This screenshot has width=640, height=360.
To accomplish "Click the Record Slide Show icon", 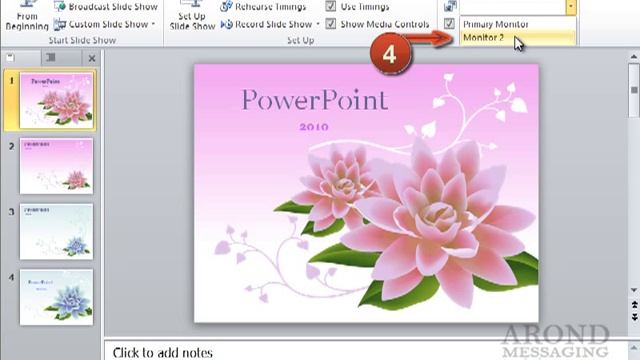I will [x=227, y=24].
